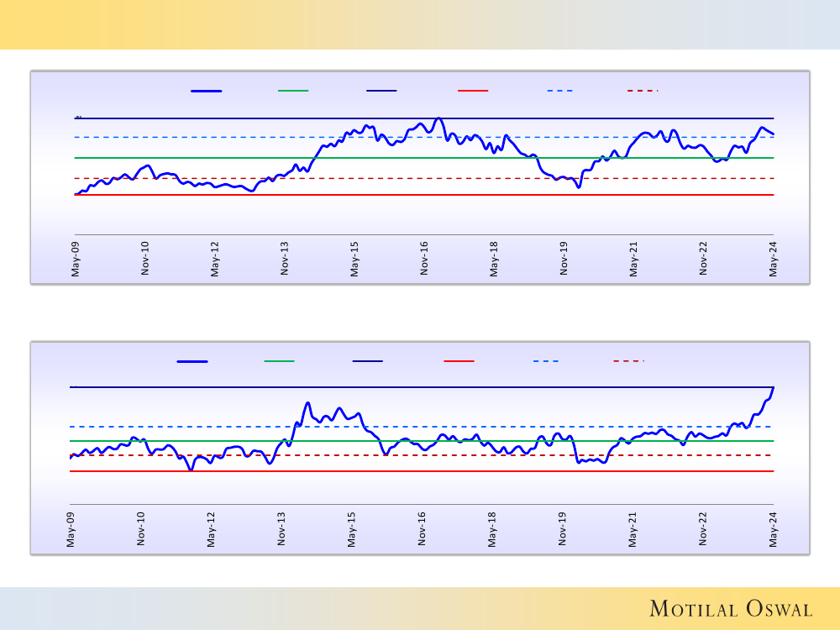Select Nov-16 axis label on top chart

tap(425, 259)
